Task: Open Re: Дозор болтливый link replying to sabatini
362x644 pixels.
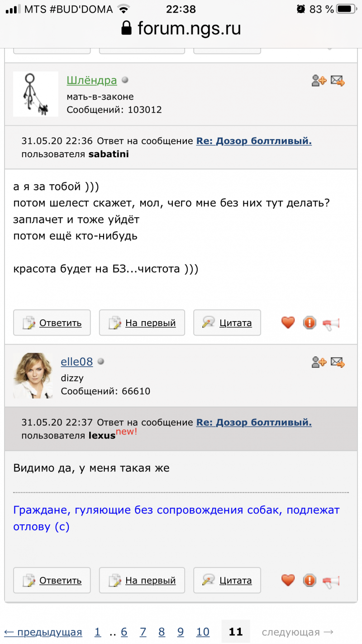Action: pyautogui.click(x=254, y=141)
